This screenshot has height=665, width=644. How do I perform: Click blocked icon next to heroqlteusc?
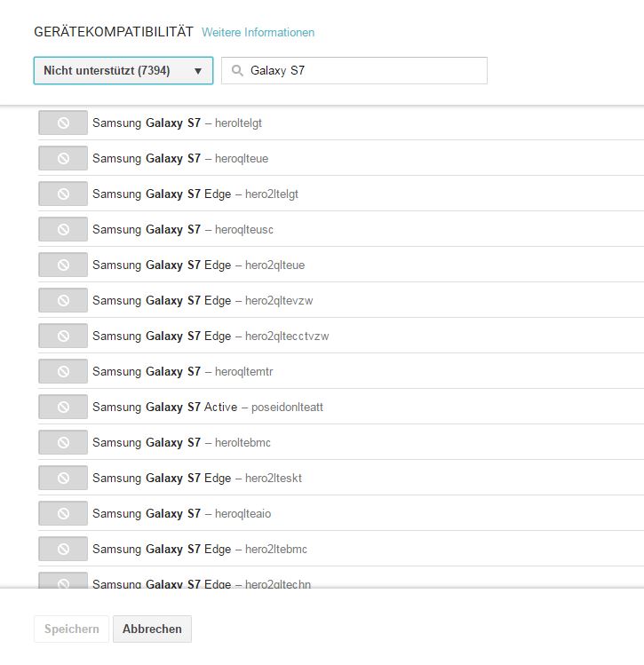click(63, 230)
